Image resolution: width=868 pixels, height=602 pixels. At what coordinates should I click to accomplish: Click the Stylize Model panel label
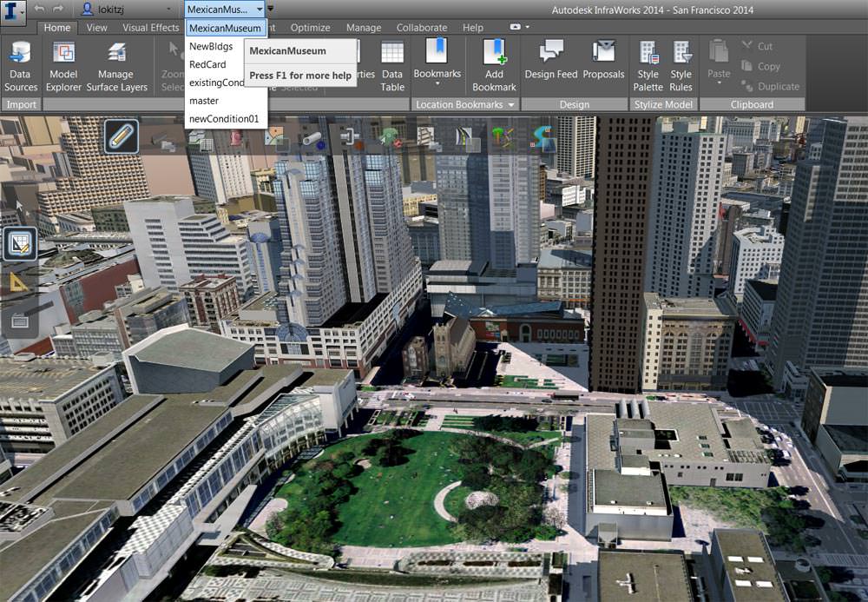pyautogui.click(x=663, y=104)
